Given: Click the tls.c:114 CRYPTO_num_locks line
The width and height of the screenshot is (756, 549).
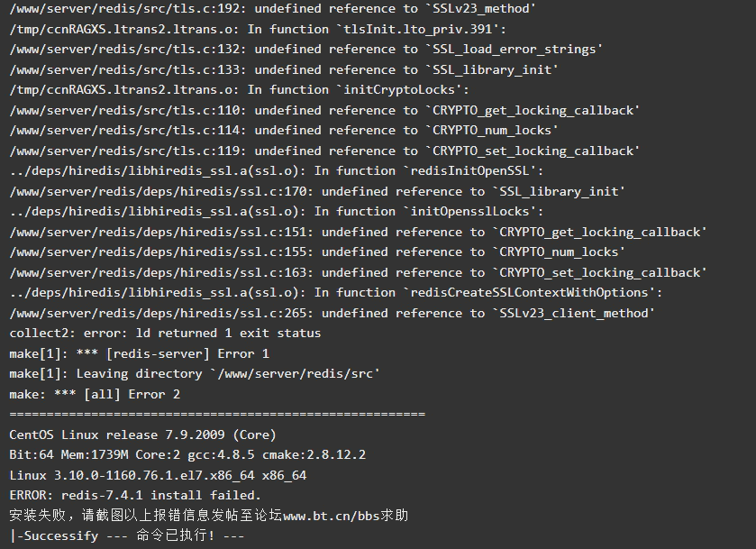Looking at the screenshot, I should tap(284, 130).
